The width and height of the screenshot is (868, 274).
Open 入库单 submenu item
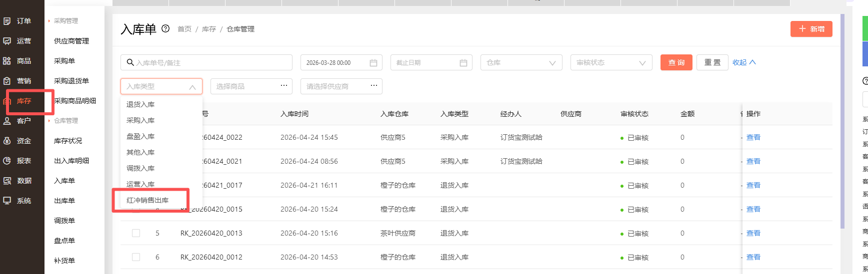[x=64, y=181]
